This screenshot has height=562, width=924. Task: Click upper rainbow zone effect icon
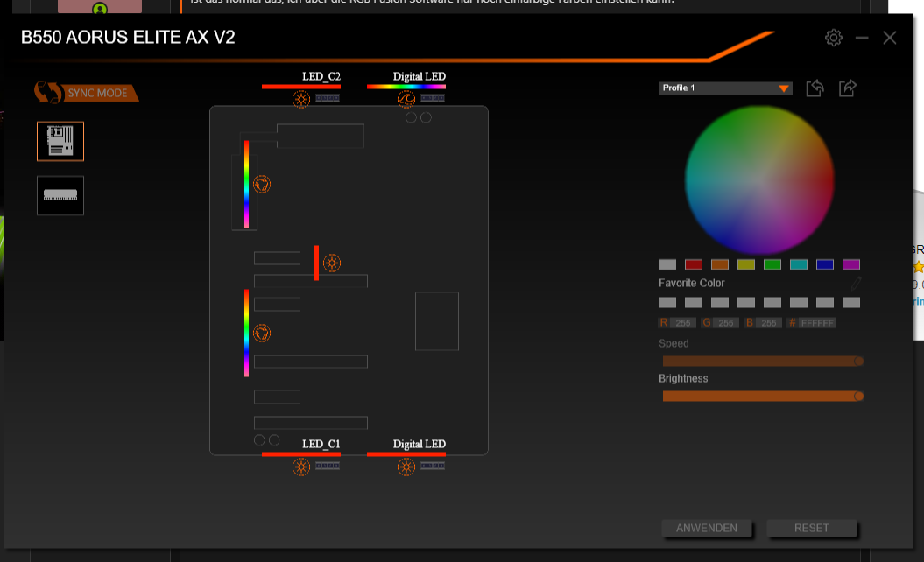click(x=262, y=185)
